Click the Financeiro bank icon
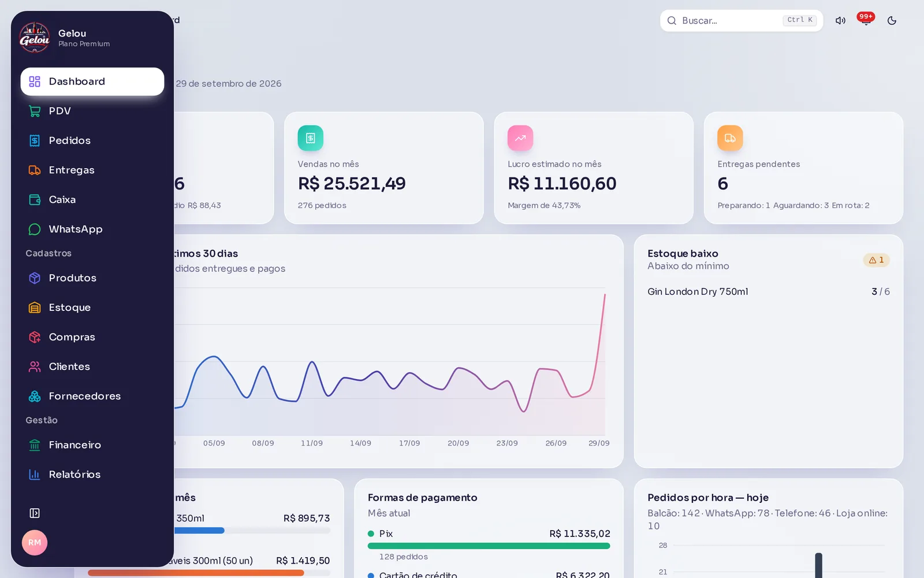The image size is (924, 578). (x=35, y=445)
